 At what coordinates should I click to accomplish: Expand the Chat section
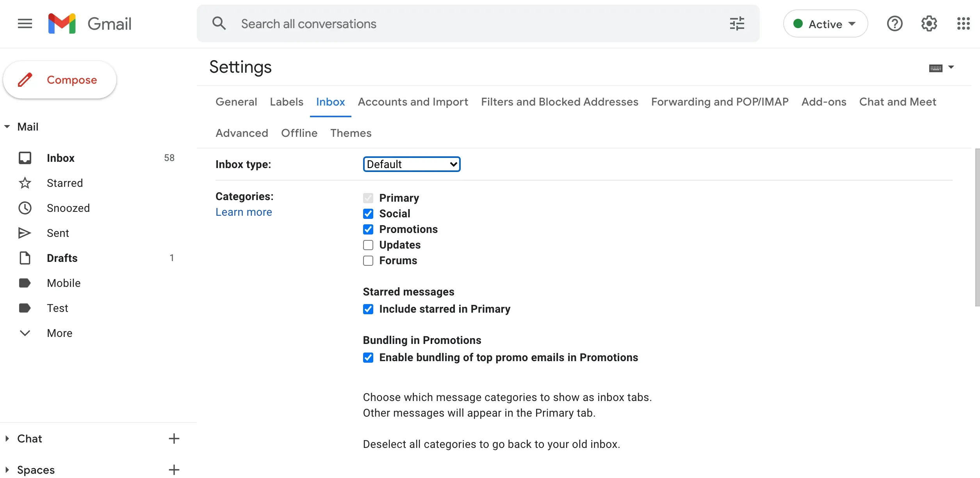click(6, 438)
